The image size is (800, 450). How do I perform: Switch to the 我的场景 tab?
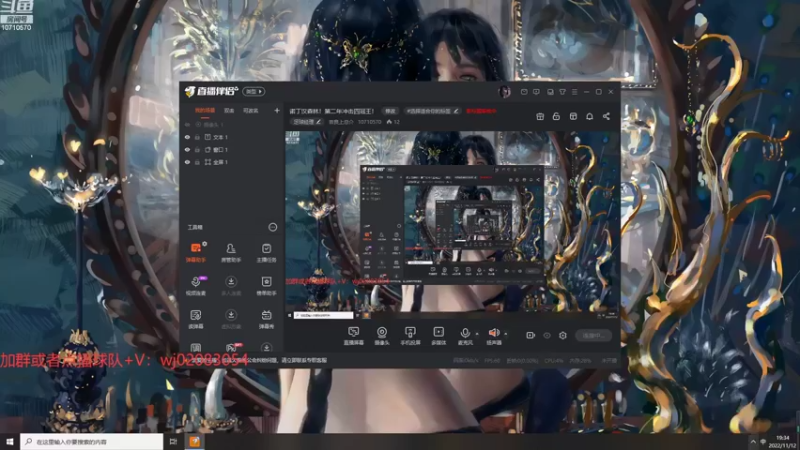click(x=205, y=110)
